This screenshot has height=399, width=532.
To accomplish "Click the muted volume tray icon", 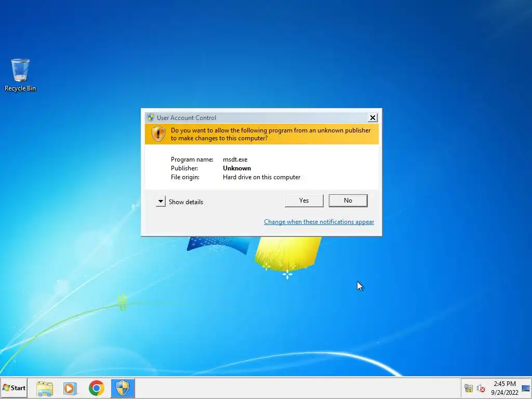I will coord(481,388).
